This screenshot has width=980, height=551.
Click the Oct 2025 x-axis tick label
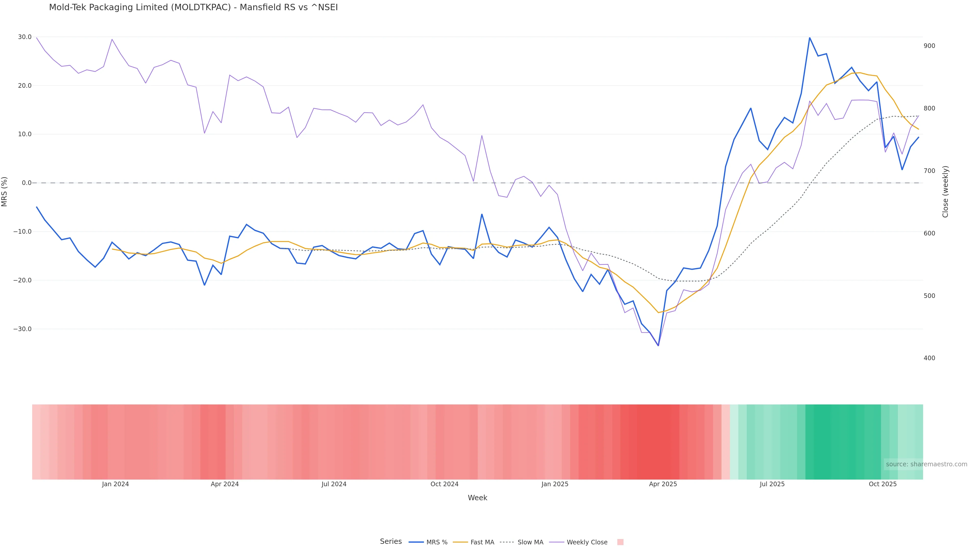pos(883,484)
